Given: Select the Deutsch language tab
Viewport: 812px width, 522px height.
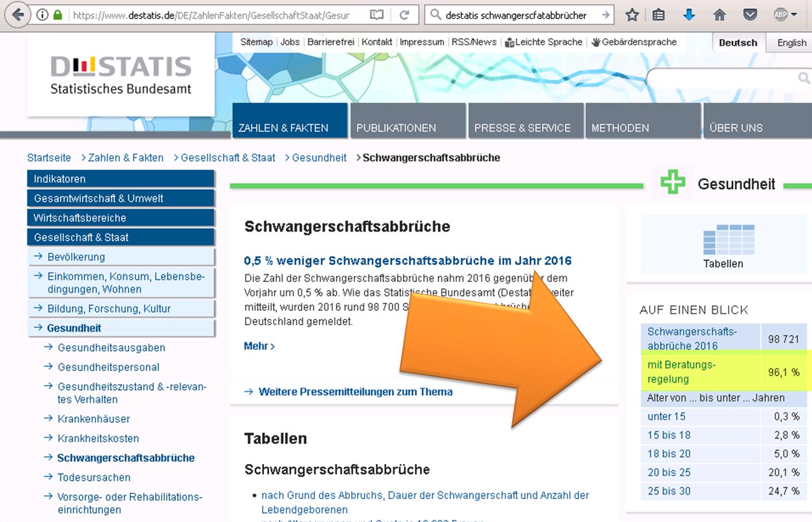Looking at the screenshot, I should (738, 43).
